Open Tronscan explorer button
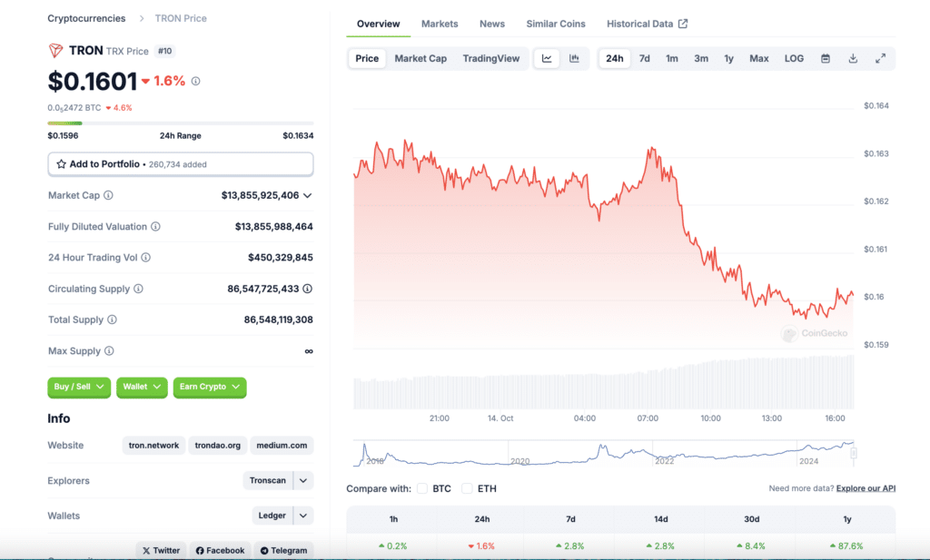Screen dimensions: 930x560 click(268, 481)
